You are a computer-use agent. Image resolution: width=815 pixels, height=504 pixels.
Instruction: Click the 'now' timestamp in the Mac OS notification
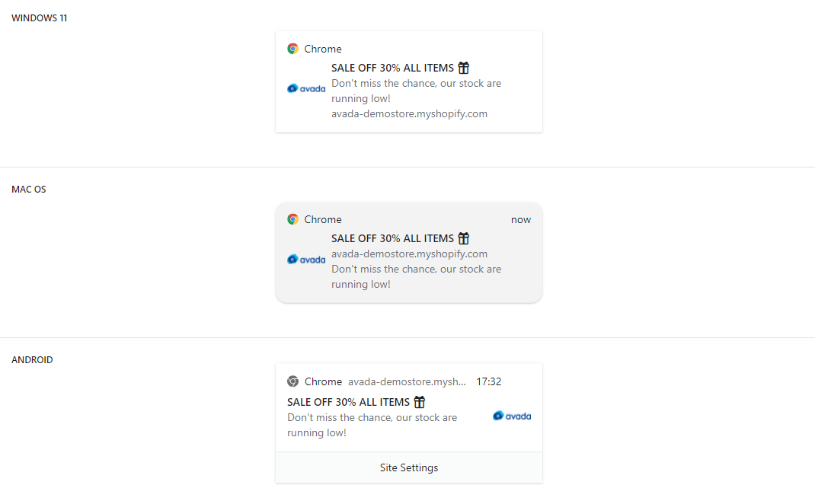point(521,219)
